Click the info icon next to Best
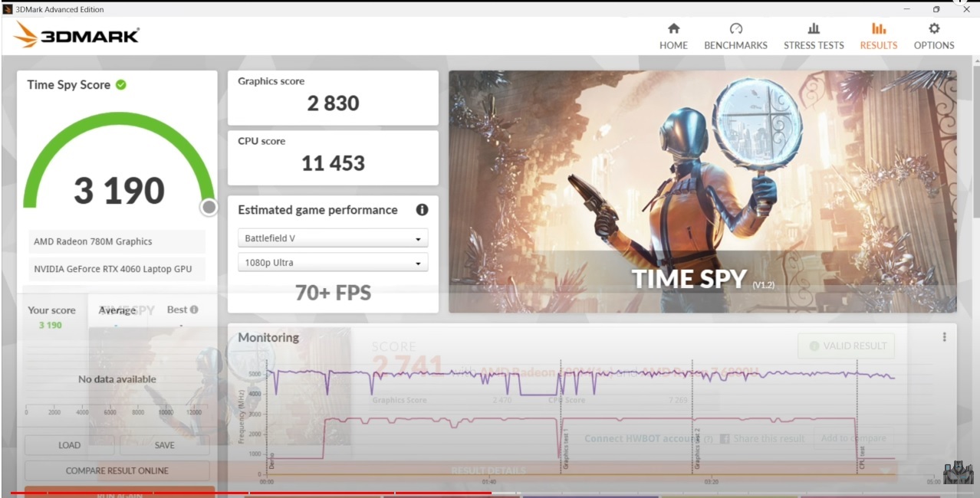The height and width of the screenshot is (498, 980). [194, 310]
